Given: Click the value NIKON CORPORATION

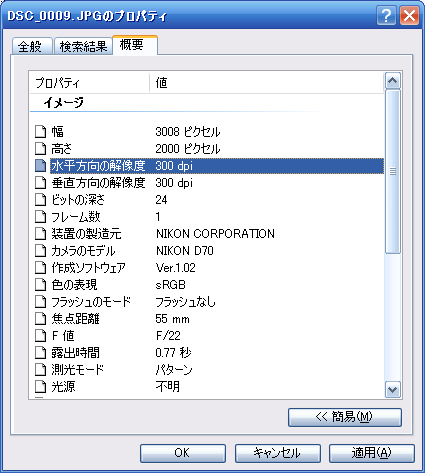Looking at the screenshot, I should (x=215, y=234).
